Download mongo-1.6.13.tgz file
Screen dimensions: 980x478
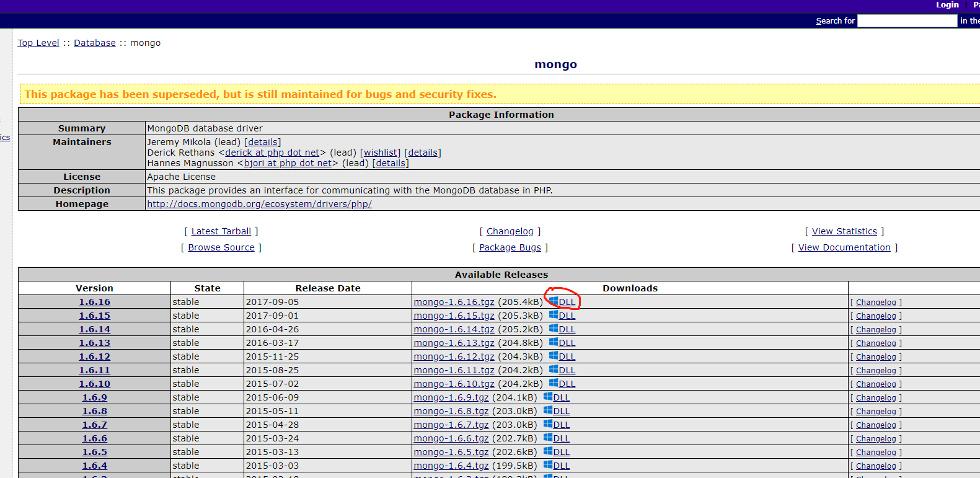pos(454,343)
